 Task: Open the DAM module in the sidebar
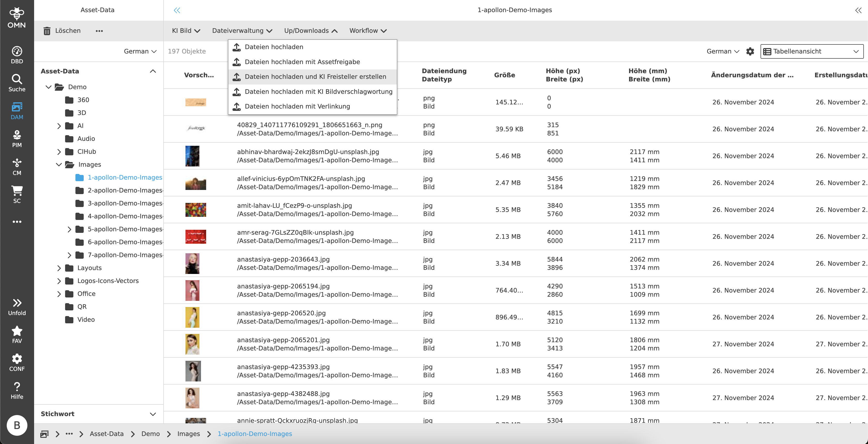(17, 111)
